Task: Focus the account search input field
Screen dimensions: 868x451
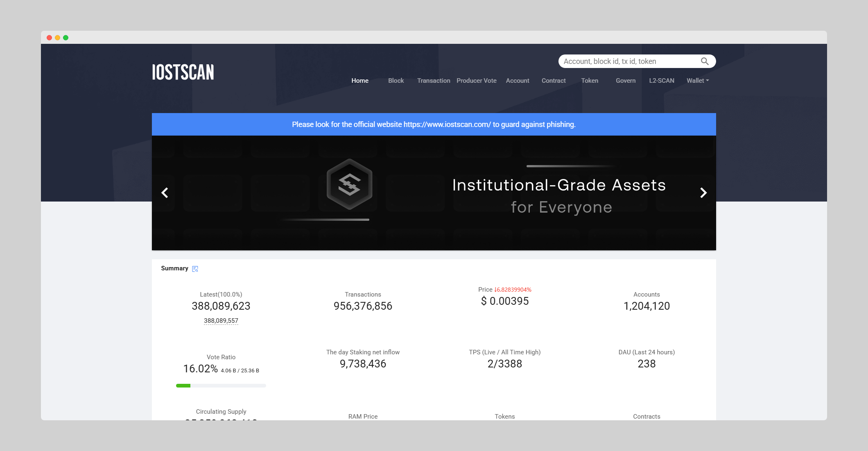Action: [628, 61]
